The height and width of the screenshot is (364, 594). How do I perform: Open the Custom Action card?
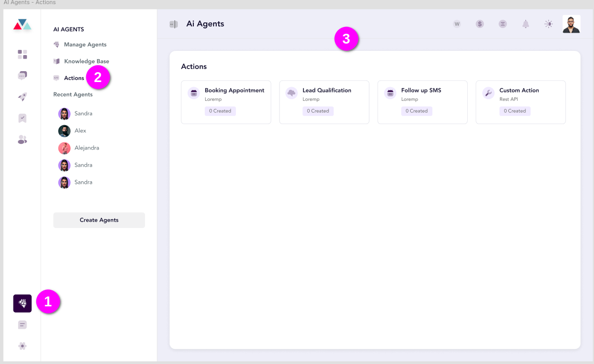(x=521, y=102)
